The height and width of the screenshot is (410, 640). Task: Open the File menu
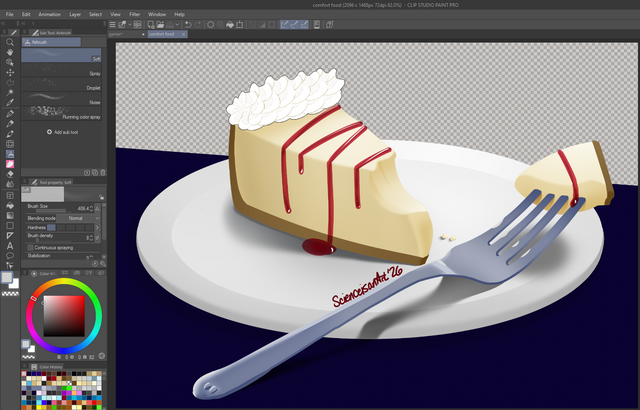[x=9, y=14]
